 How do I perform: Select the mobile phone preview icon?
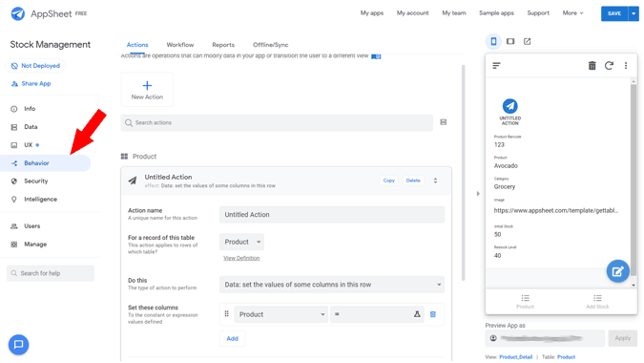(493, 41)
